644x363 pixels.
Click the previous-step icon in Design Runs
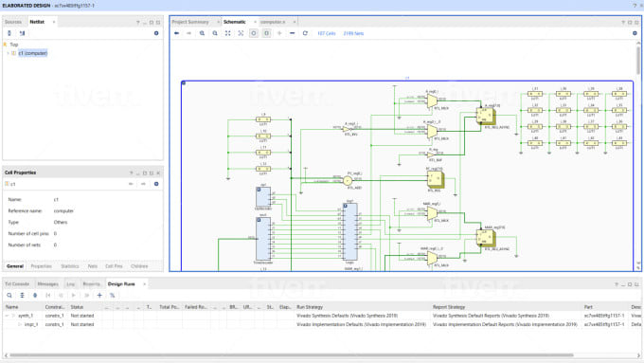61,295
